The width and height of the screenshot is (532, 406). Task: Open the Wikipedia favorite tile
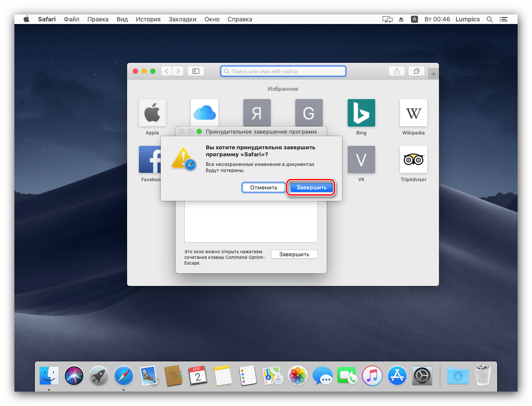click(413, 113)
